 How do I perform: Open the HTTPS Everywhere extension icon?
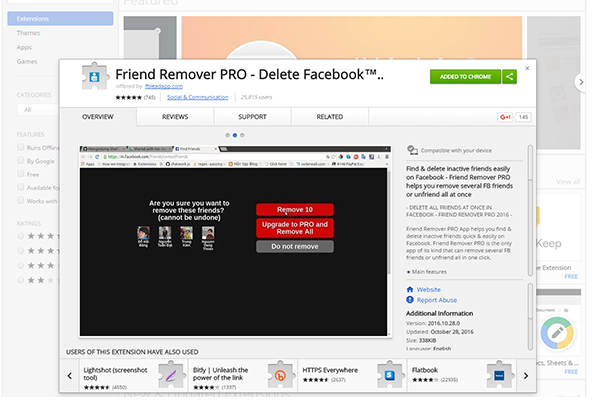(x=390, y=375)
